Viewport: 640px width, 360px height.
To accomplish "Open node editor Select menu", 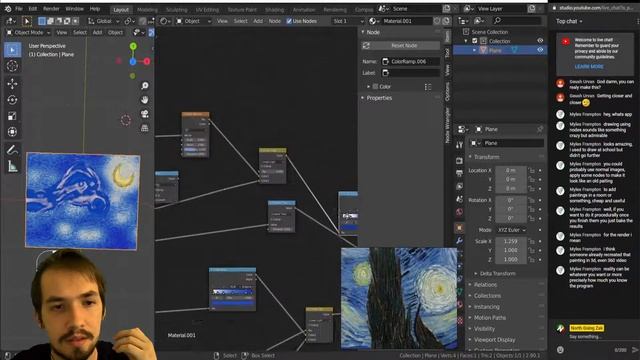I will pos(240,21).
